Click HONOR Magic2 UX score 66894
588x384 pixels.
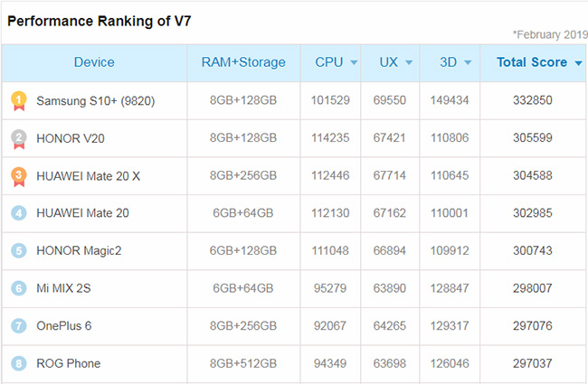pyautogui.click(x=389, y=250)
